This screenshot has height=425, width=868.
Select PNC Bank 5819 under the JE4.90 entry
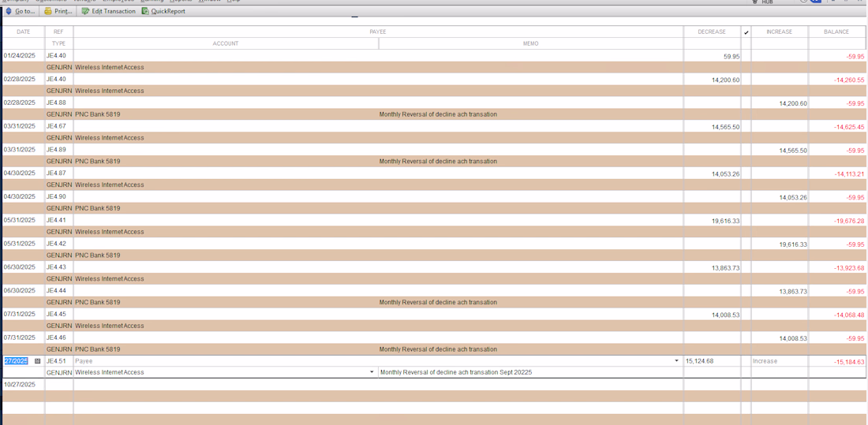pyautogui.click(x=98, y=208)
